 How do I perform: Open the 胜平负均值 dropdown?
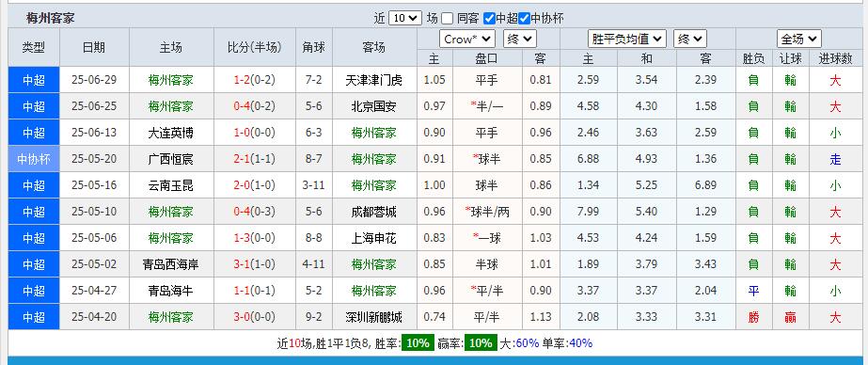pyautogui.click(x=626, y=39)
